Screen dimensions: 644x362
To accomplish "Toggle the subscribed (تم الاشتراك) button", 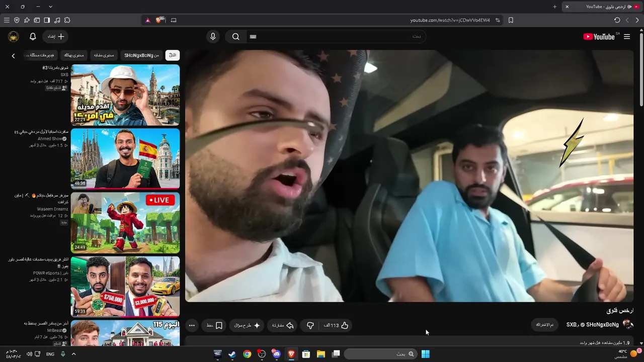I will (x=545, y=325).
